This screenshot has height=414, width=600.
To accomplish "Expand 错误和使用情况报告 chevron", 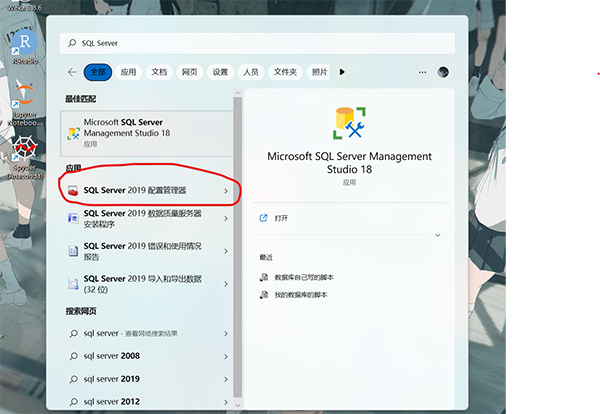I will [x=226, y=251].
